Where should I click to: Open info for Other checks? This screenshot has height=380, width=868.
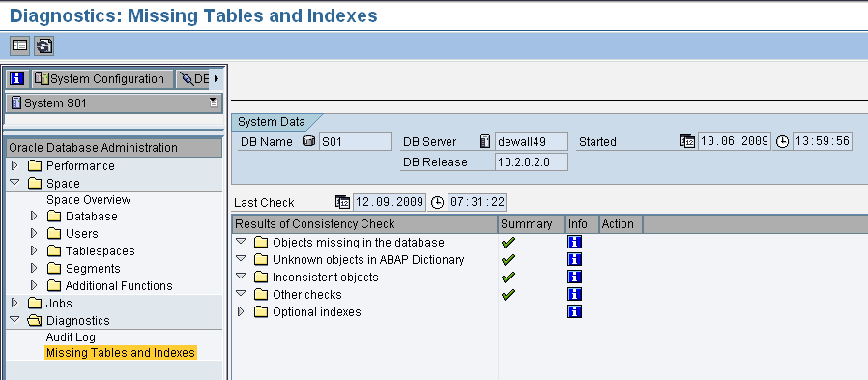pos(574,294)
